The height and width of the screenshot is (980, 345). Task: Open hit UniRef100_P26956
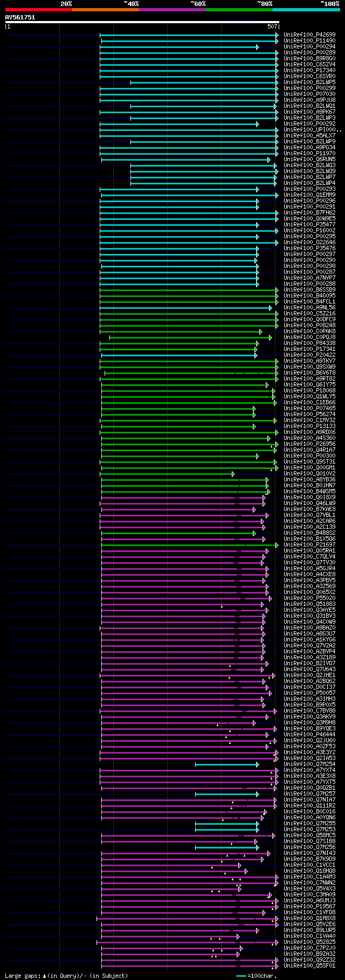click(x=309, y=444)
